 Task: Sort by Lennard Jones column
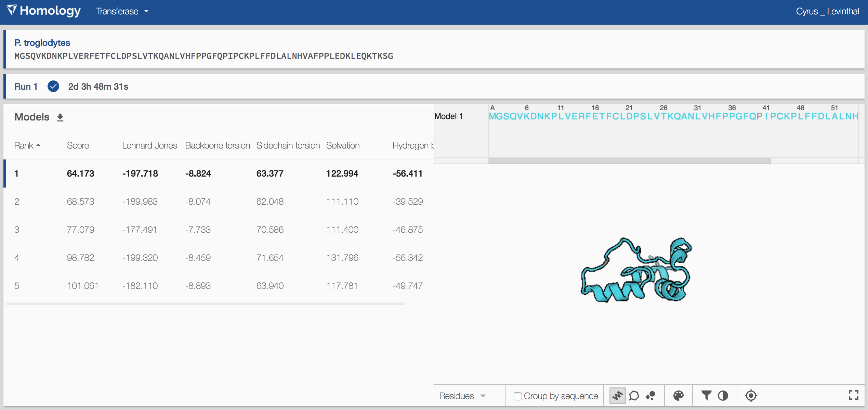tap(149, 145)
